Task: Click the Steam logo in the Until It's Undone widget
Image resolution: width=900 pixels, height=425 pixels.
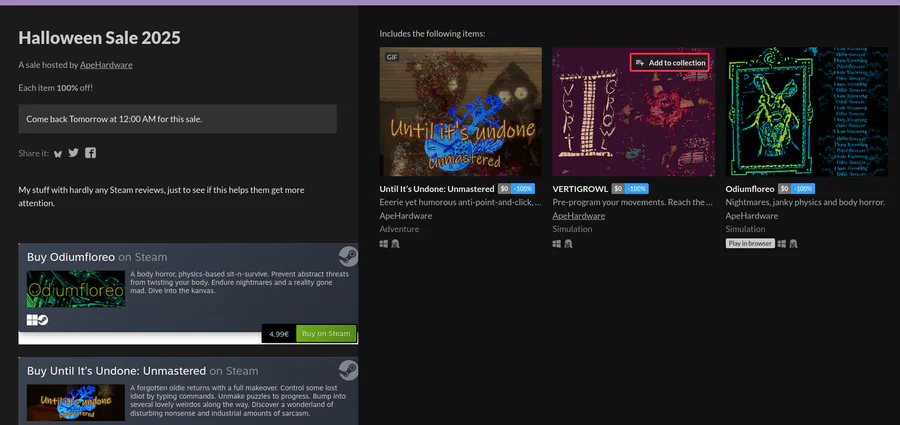Action: point(348,370)
